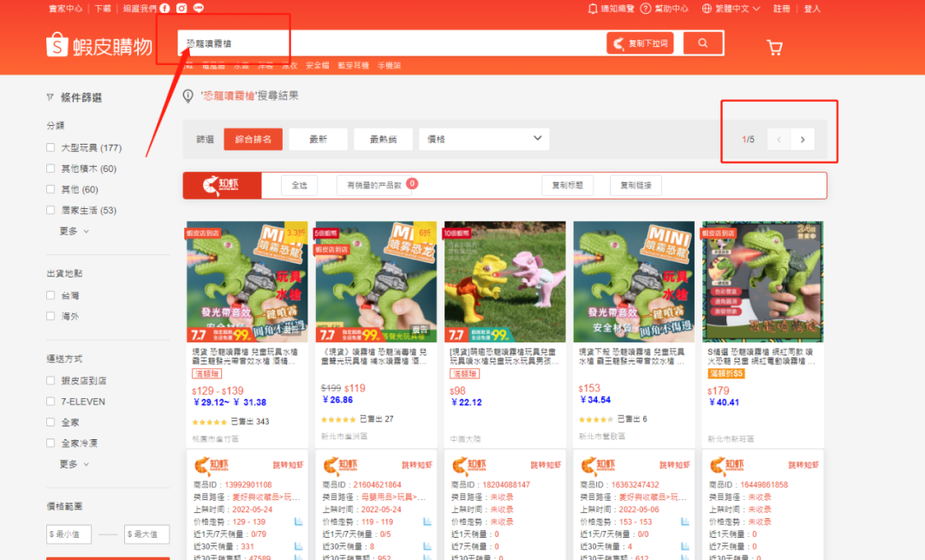Viewport: 925px width, 560px height.
Task: Open the 通知總覽 notification bell
Action: click(x=593, y=8)
